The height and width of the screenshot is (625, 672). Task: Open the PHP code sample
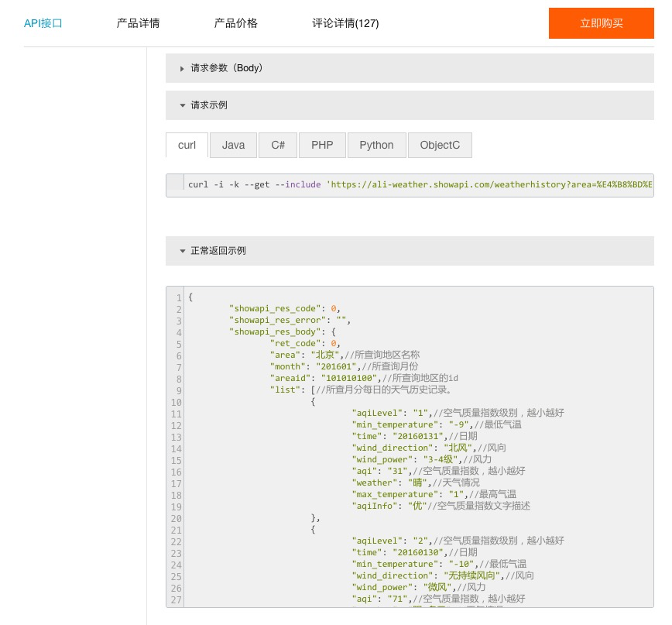click(x=321, y=145)
